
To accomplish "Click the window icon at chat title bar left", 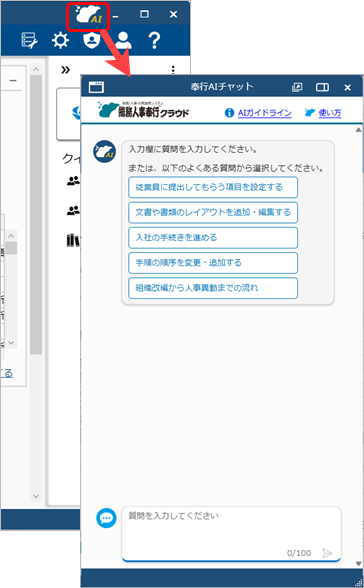I will click(96, 87).
